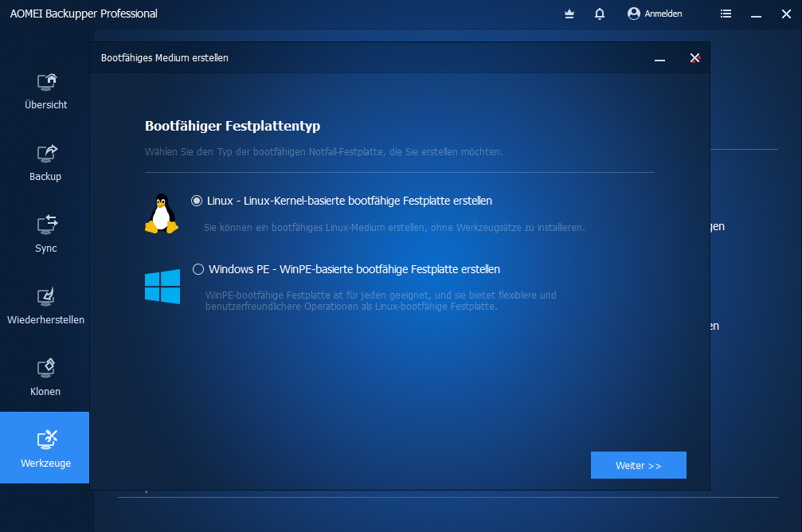
Task: Click the WinPE-basierte bootfähige Festplatte label
Action: [354, 269]
